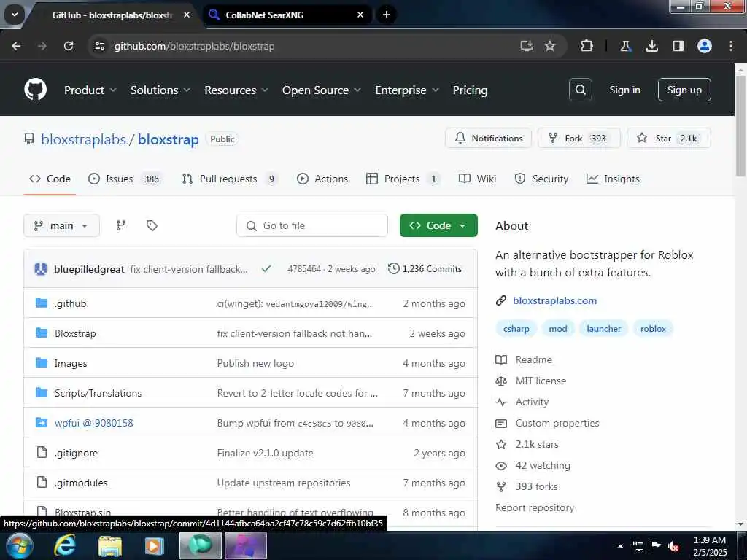Open the bloxstraplabs.com website link
This screenshot has width=747, height=560.
pos(554,300)
